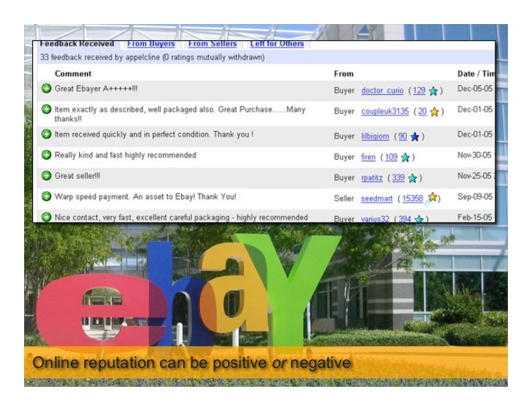Viewport: 532px width, 411px height.
Task: Click blue star next to lilbigiom's score
Action: 414,137
